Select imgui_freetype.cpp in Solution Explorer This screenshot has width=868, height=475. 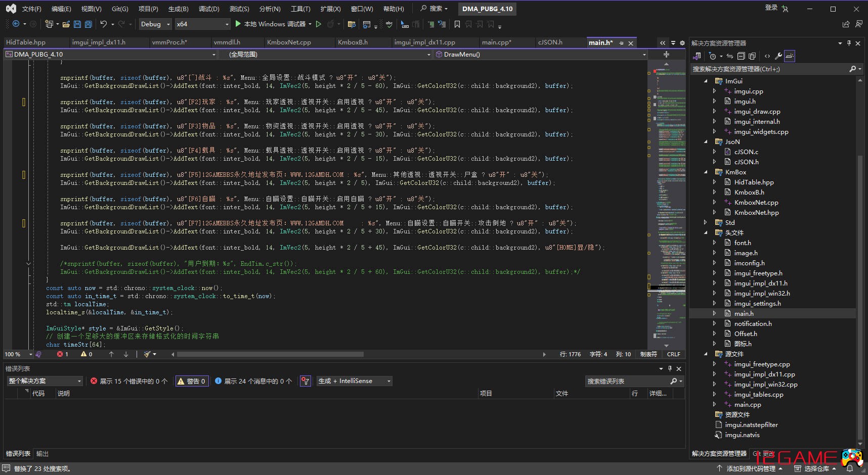762,364
